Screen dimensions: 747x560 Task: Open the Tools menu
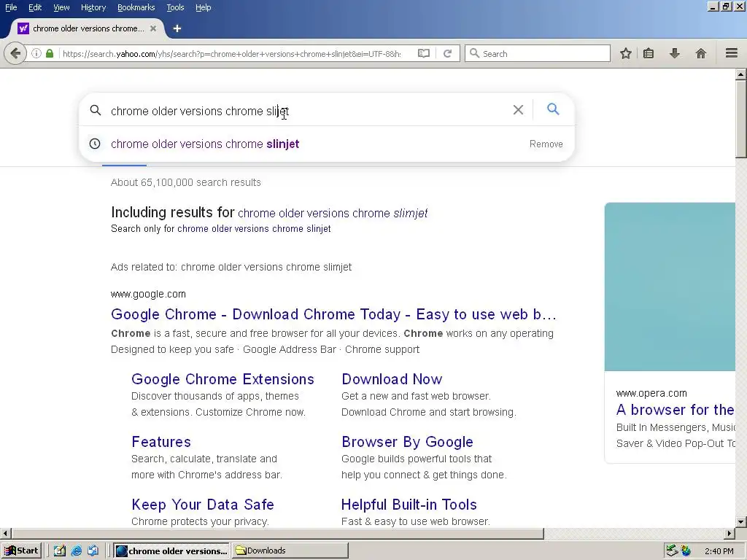click(175, 7)
